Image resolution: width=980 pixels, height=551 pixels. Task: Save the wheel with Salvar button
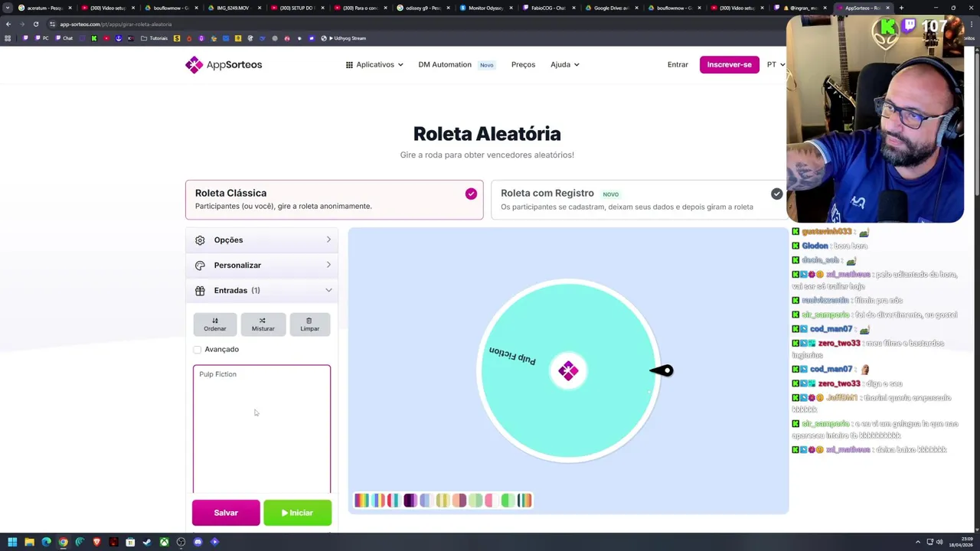[226, 513]
